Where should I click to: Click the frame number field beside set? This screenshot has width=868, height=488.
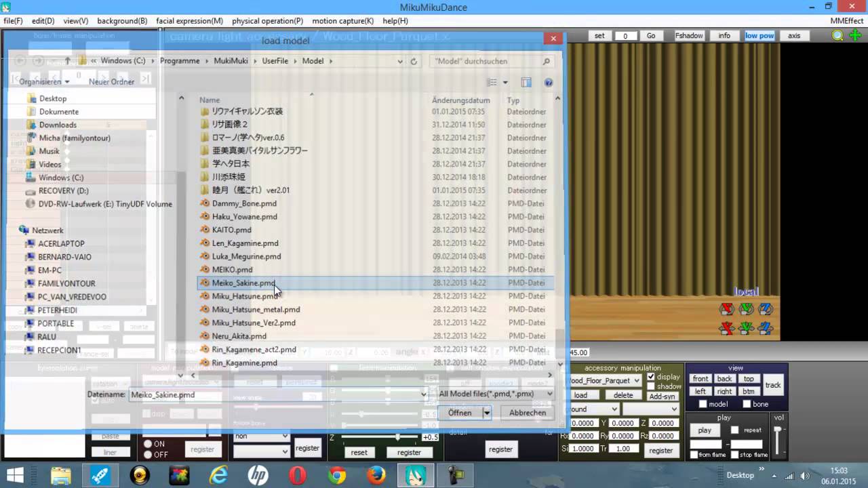coord(625,36)
